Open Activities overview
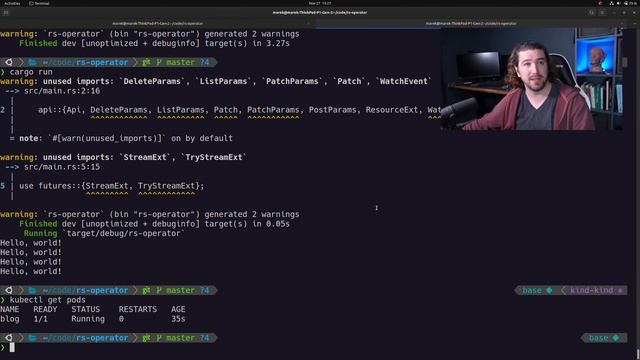The image size is (640, 360). coord(12,3)
